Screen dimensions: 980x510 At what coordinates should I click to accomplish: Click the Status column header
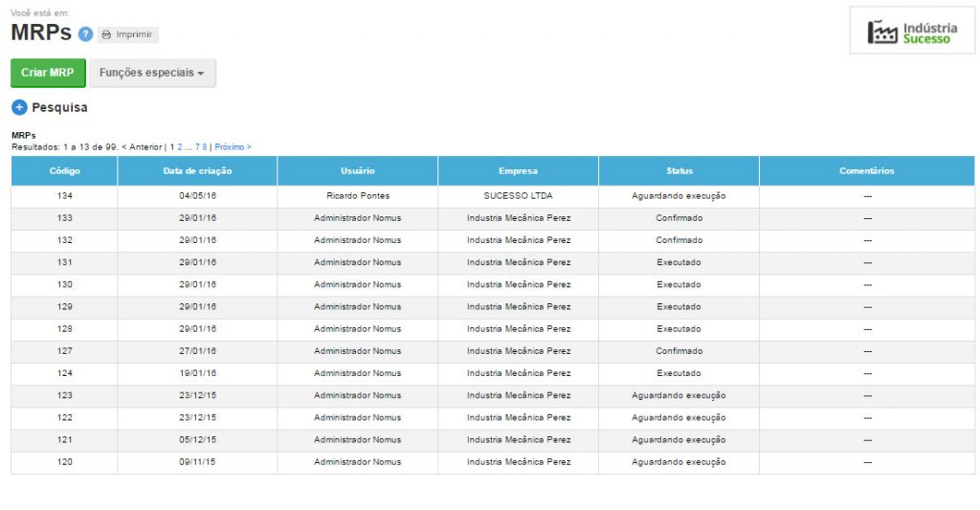[x=679, y=171]
